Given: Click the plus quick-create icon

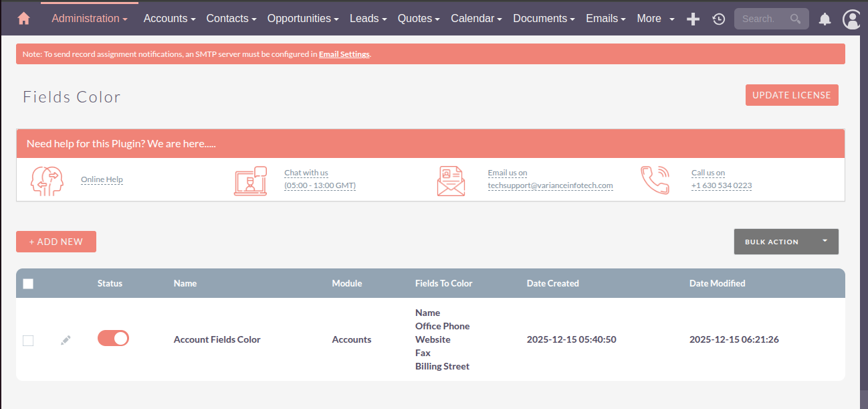Looking at the screenshot, I should pyautogui.click(x=693, y=19).
